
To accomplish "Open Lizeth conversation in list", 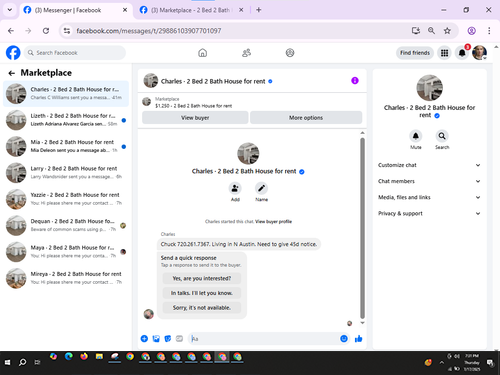I will (x=66, y=120).
